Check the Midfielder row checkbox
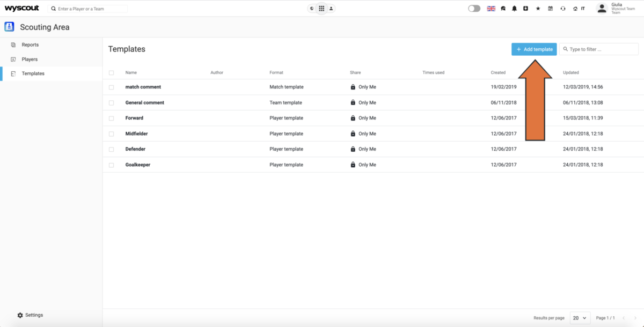The height and width of the screenshot is (327, 644). [x=112, y=134]
